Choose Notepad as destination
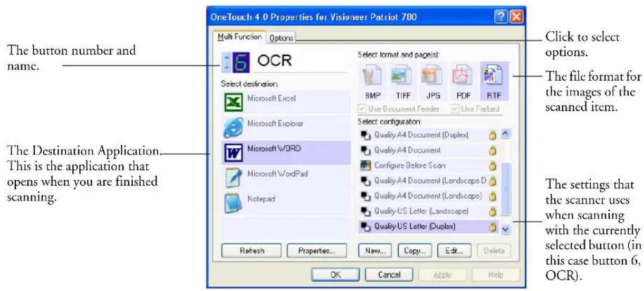This screenshot has width=644, height=291. point(285,202)
